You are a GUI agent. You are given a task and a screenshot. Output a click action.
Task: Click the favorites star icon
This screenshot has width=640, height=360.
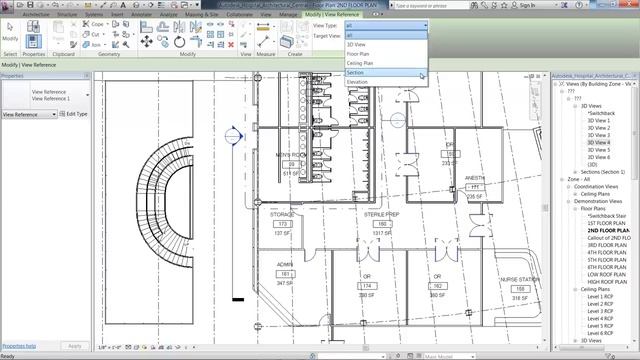[504, 5]
